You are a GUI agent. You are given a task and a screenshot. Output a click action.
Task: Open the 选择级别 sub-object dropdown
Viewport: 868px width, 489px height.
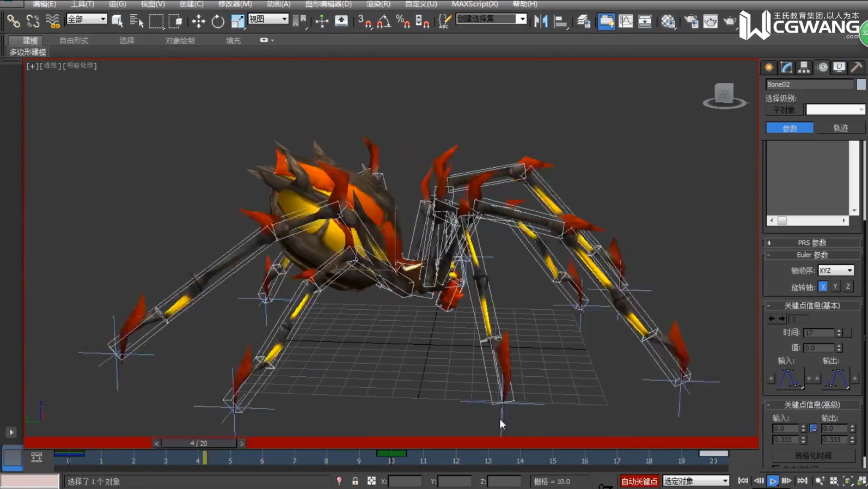click(835, 109)
